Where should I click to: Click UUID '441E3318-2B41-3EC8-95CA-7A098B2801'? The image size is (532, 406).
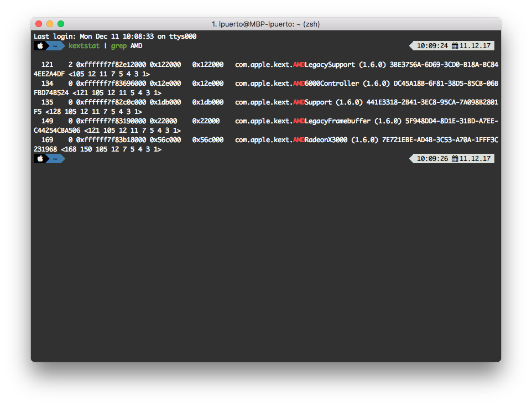(432, 102)
